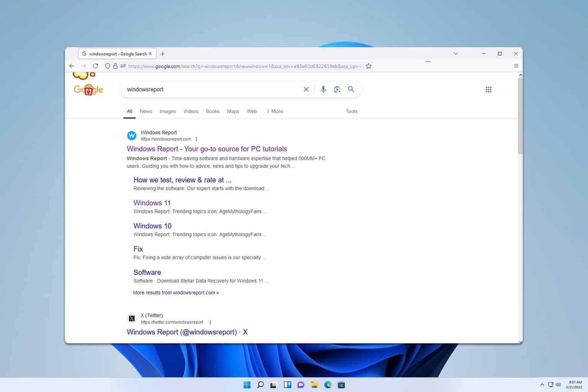Click the https://twitter.com/windowsreport URL text
Screen dimensions: 588x392
point(172,322)
